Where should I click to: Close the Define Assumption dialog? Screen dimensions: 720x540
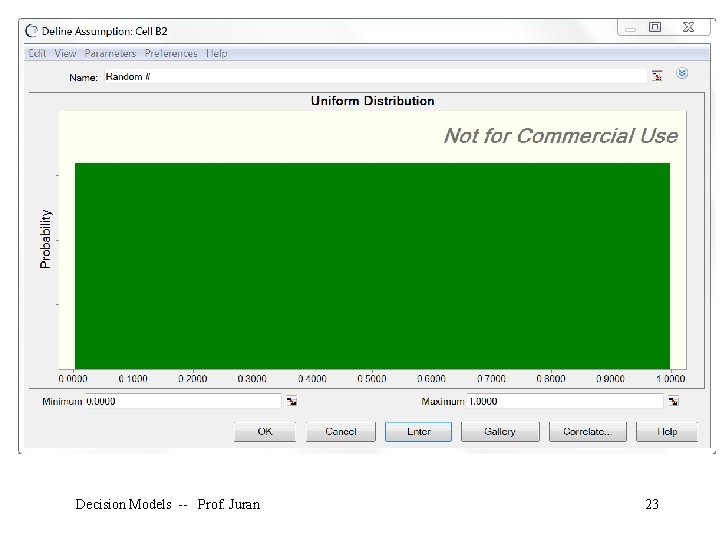(x=688, y=27)
